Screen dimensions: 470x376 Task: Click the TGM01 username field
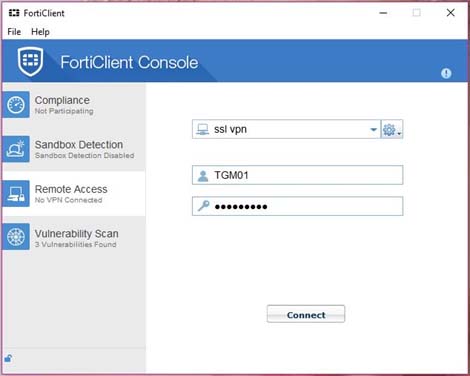[297, 175]
